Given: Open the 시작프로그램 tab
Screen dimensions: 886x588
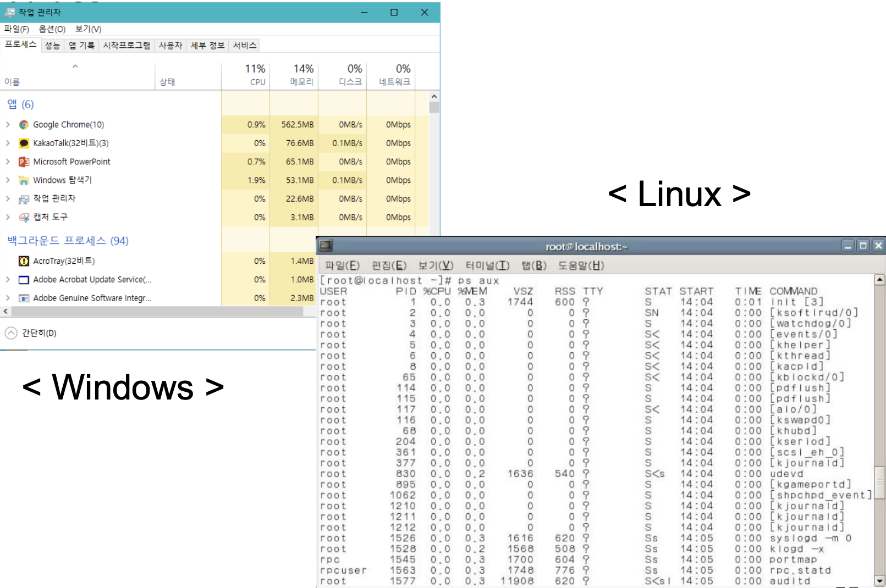Looking at the screenshot, I should 126,46.
